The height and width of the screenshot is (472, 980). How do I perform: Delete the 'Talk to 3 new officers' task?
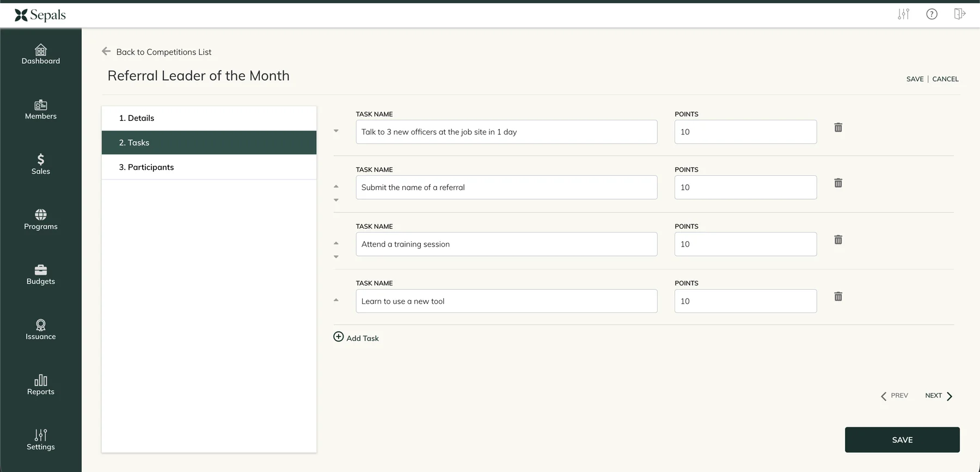click(838, 127)
